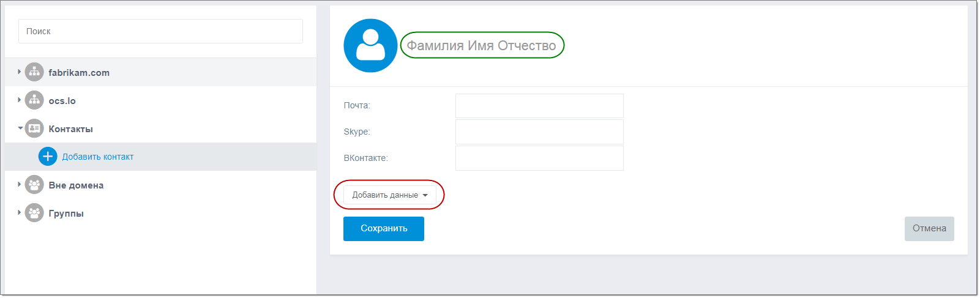Click the Поиск search field

[x=160, y=31]
